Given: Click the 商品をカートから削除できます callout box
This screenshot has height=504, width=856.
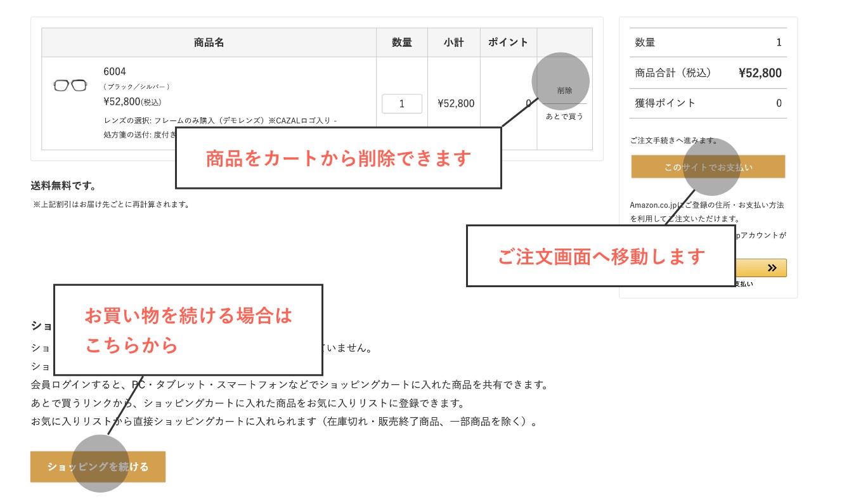Looking at the screenshot, I should pos(338,158).
